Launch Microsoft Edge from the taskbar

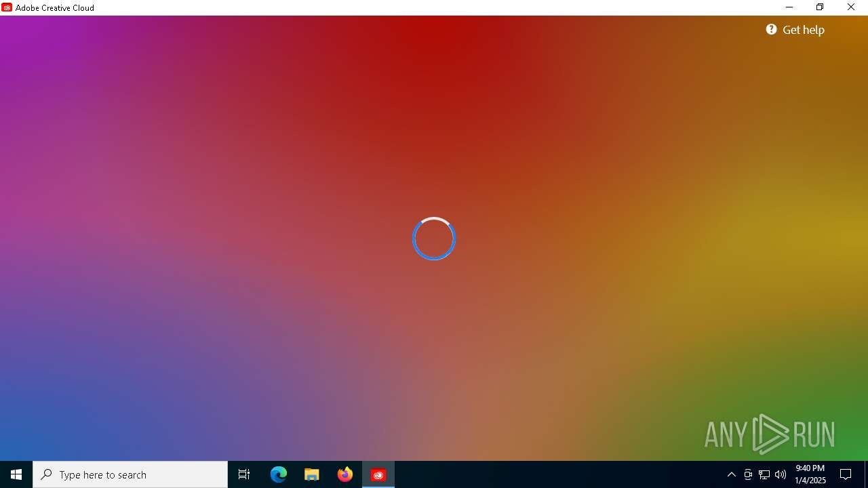pos(279,474)
